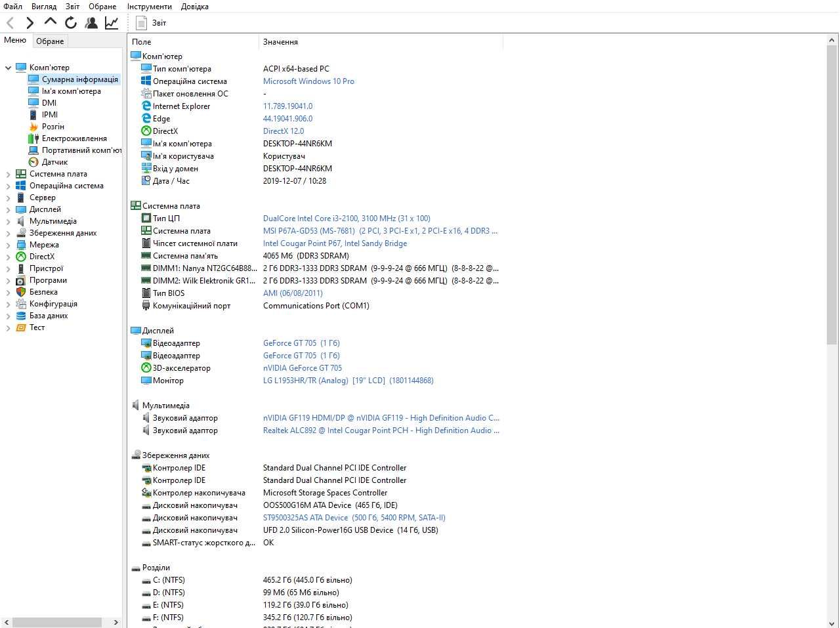The width and height of the screenshot is (840, 628).
Task: Click the Тип ЦП processor icon
Action: pyautogui.click(x=146, y=218)
